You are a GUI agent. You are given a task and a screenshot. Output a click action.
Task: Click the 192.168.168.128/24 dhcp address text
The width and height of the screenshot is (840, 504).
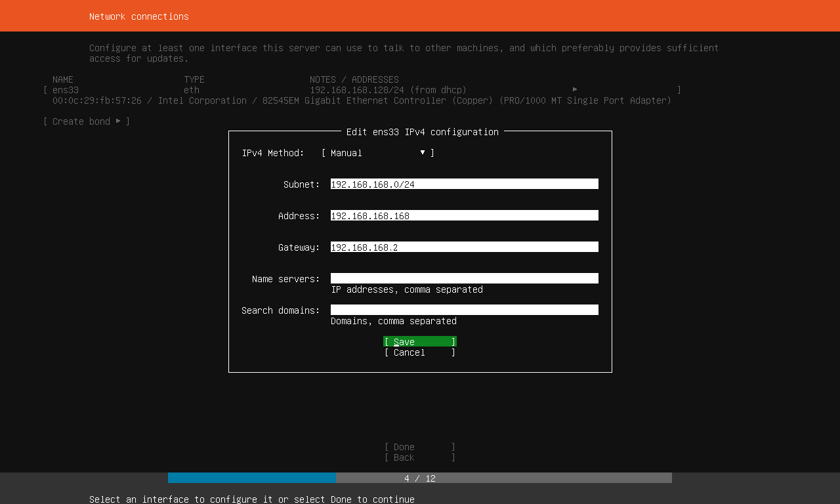click(387, 90)
